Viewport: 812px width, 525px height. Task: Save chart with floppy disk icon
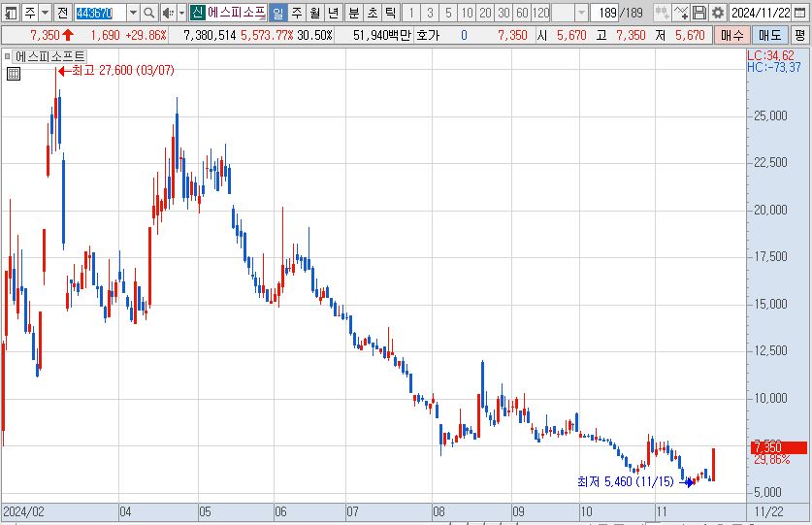coord(699,13)
